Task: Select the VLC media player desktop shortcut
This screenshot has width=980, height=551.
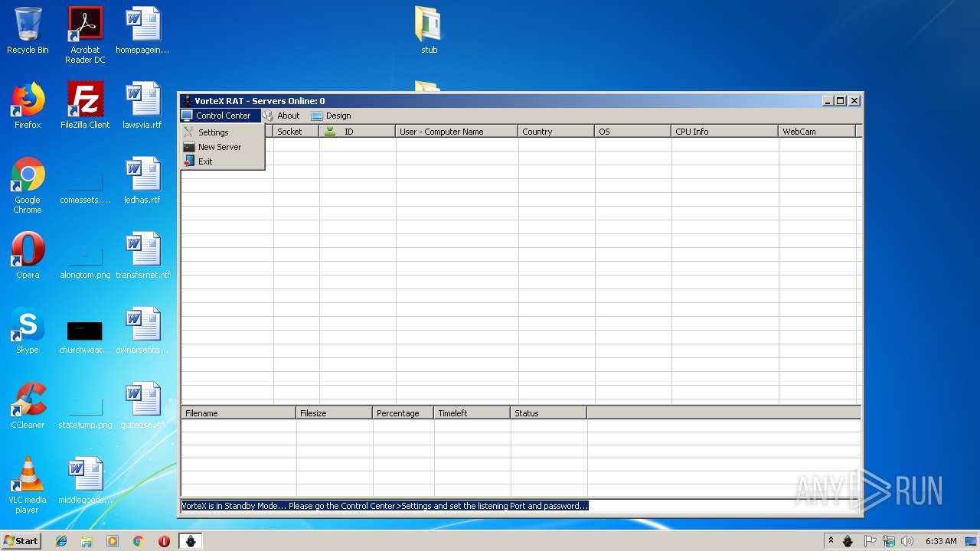Action: pyautogui.click(x=28, y=485)
